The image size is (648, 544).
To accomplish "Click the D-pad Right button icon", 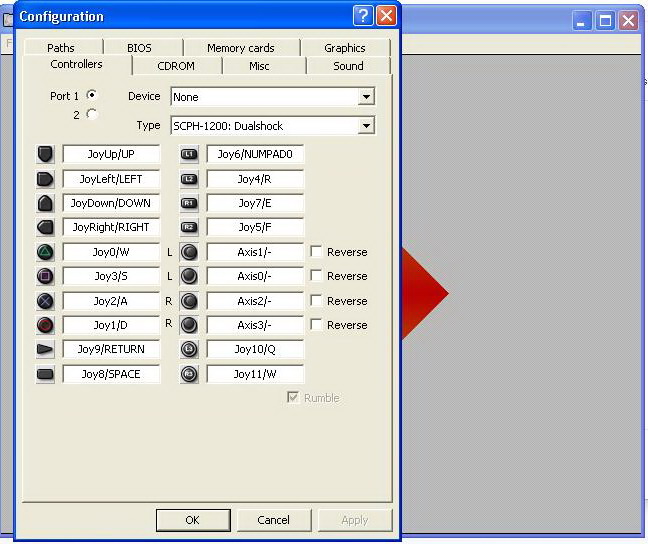I will click(45, 227).
